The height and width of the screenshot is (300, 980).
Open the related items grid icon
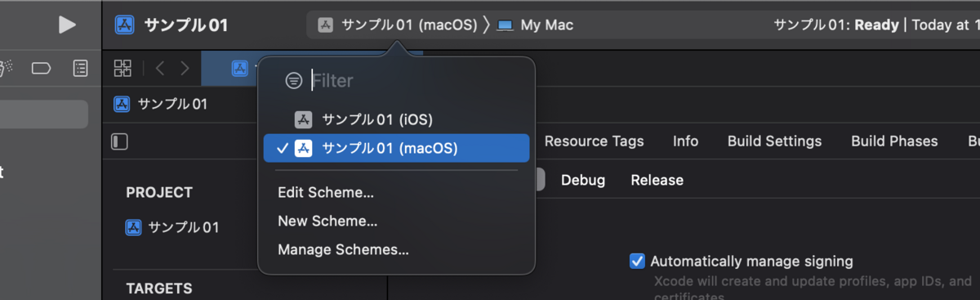tap(122, 68)
